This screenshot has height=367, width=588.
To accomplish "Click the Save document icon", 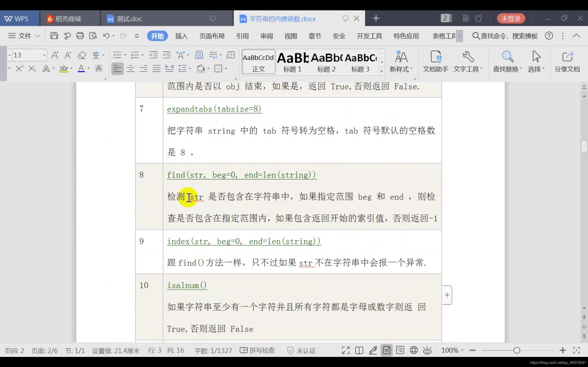I will pos(54,36).
